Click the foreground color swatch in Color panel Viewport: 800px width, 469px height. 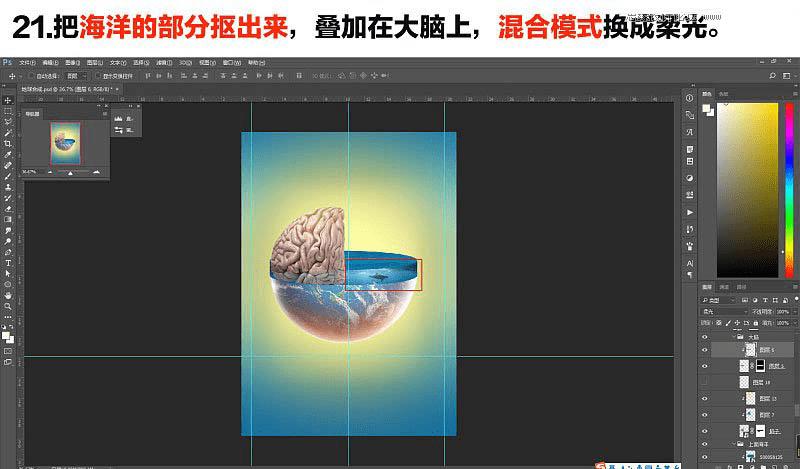coord(707,108)
